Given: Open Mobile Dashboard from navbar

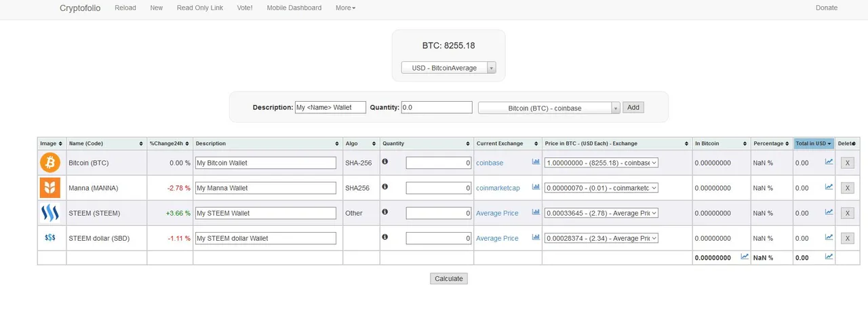Looking at the screenshot, I should pyautogui.click(x=294, y=8).
